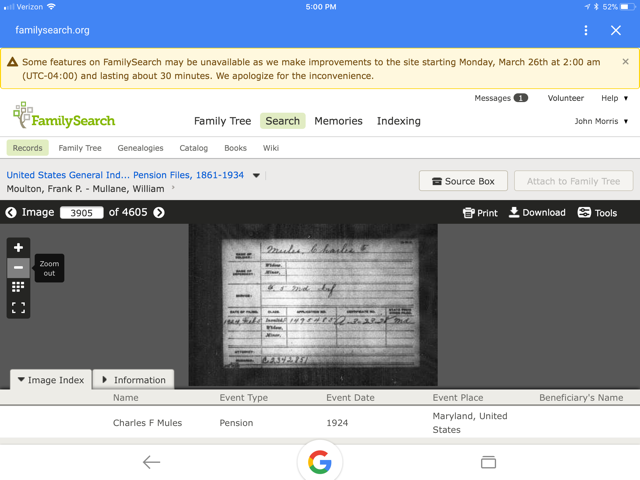640x480 pixels.
Task: Toggle full screen image view
Action: (x=18, y=308)
